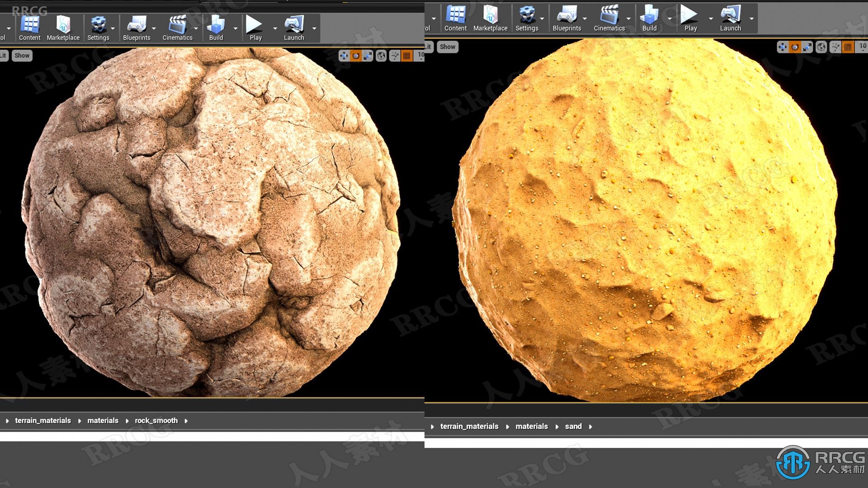Toggle Lit viewport mode left panel
This screenshot has width=868, height=488.
pyautogui.click(x=5, y=55)
